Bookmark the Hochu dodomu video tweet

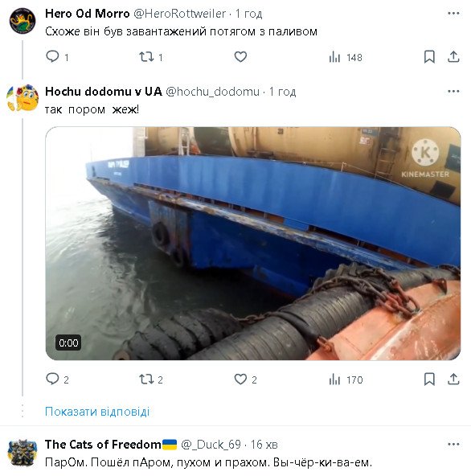[x=429, y=380]
